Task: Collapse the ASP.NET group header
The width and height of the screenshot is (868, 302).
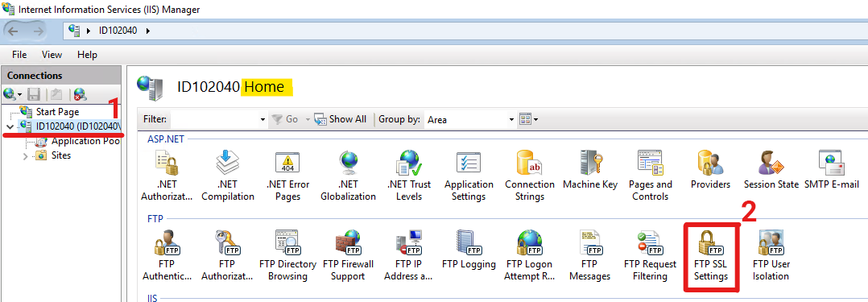Action: tap(166, 139)
